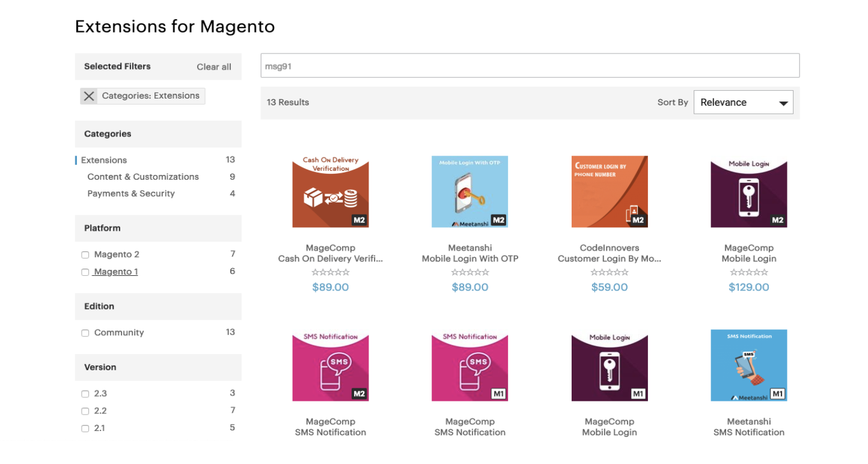The width and height of the screenshot is (868, 464).
Task: Tick the version 2.3 checkbox
Action: pos(85,394)
